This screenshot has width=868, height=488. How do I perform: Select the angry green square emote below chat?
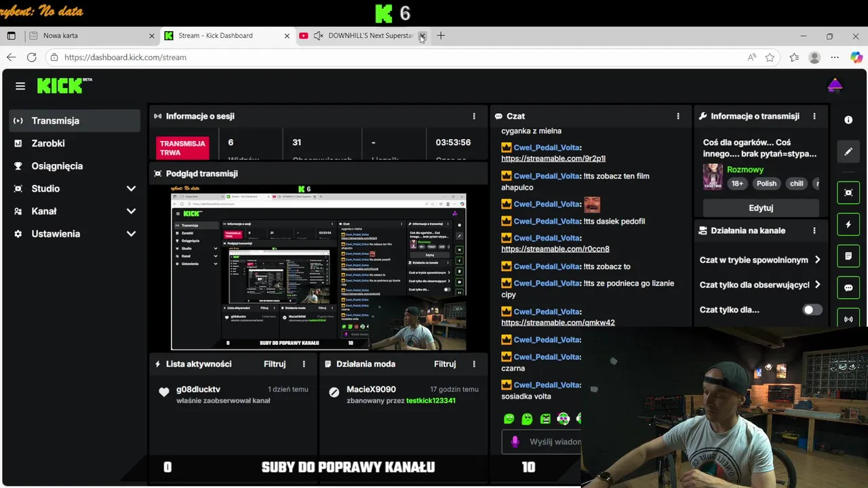(545, 419)
